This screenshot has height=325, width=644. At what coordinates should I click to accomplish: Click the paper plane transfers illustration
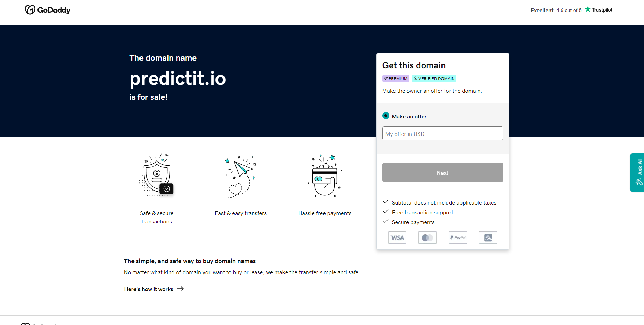(x=241, y=176)
